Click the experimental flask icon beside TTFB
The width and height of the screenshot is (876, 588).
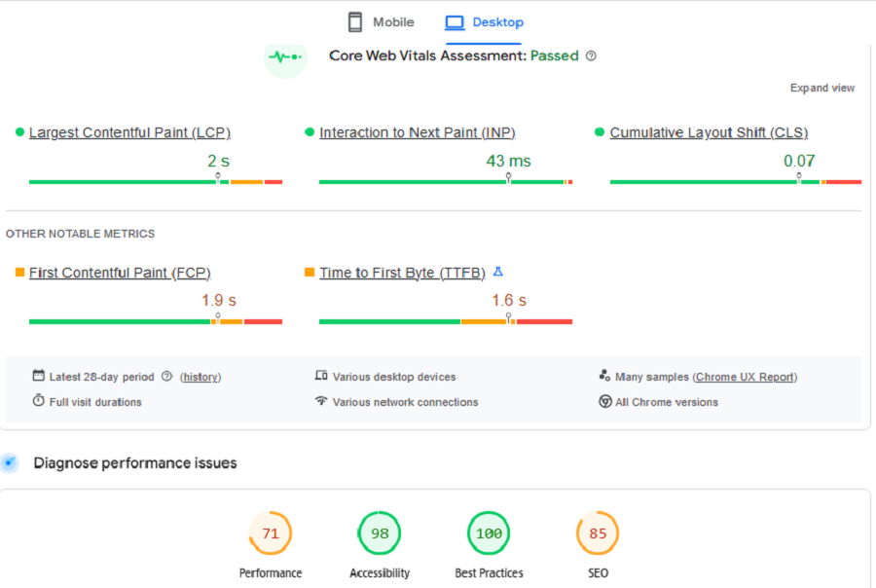tap(498, 273)
